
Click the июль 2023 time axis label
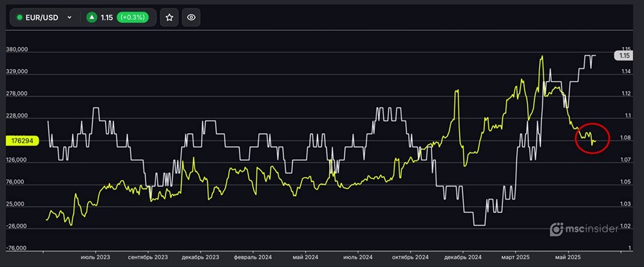95,257
